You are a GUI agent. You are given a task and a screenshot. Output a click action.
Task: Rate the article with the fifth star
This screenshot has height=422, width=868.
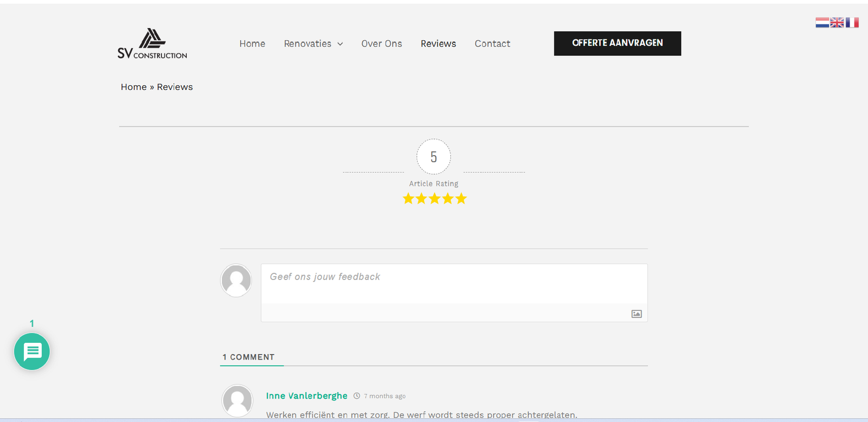[461, 199]
